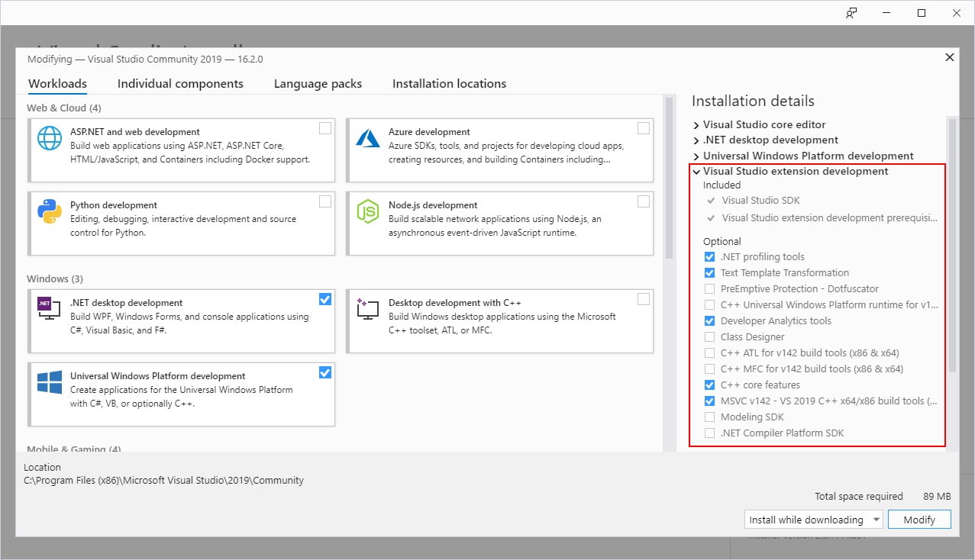Expand the Visual Studio core editor section
This screenshot has height=560, width=975.
[696, 124]
